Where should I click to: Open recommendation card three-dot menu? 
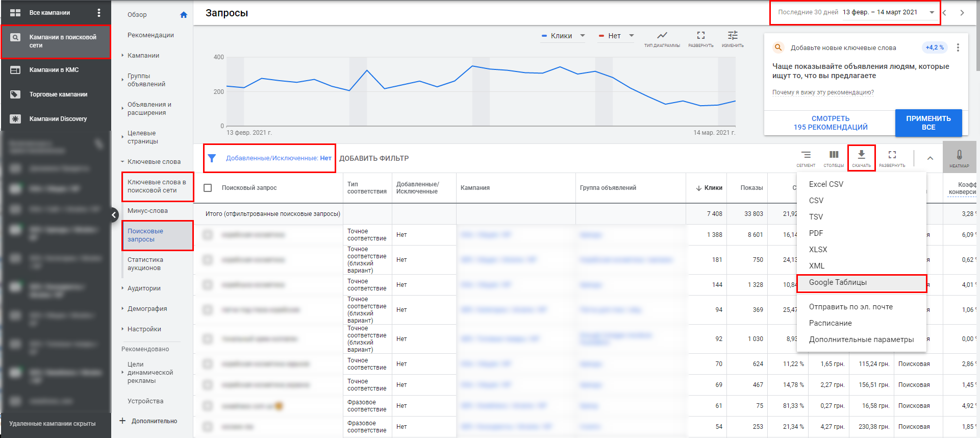tap(958, 47)
